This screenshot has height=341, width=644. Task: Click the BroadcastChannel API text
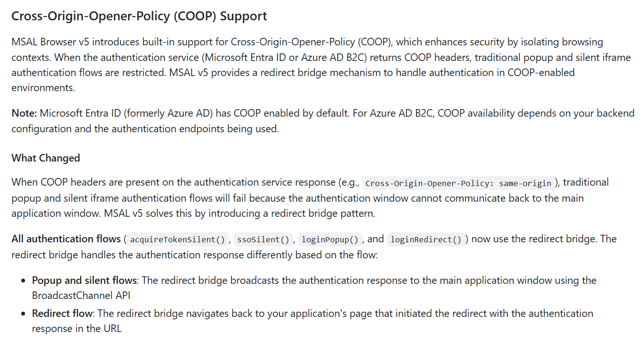pos(81,296)
